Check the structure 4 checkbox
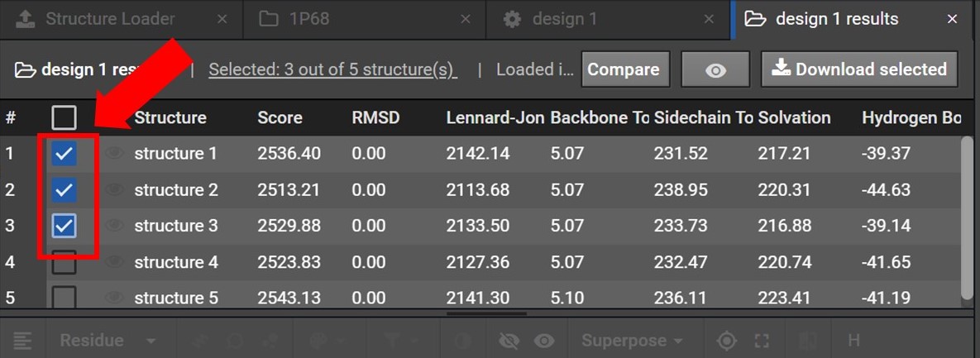This screenshot has height=358, width=980. coord(65,263)
